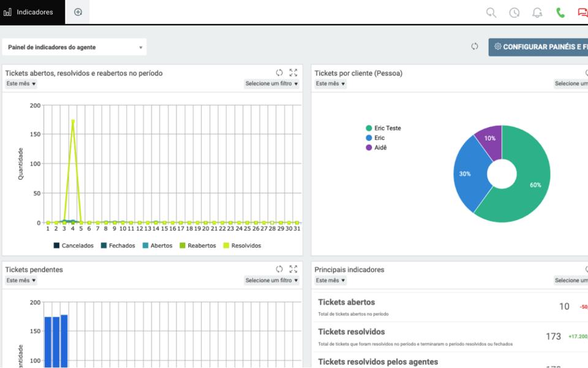Click Configurar Painéis button

click(538, 47)
